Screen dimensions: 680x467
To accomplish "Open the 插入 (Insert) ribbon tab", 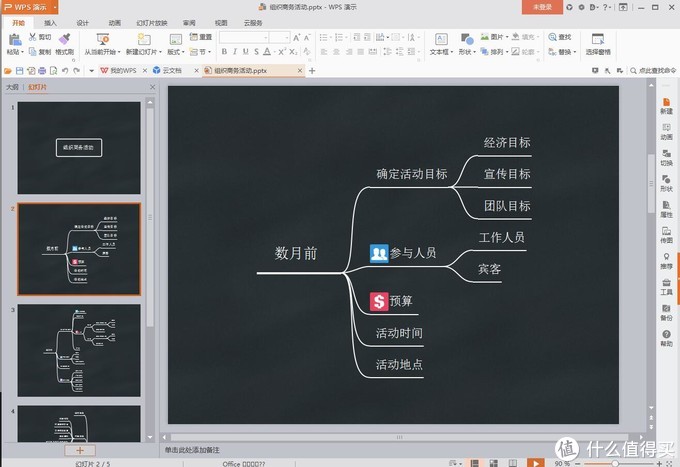I will (50, 23).
